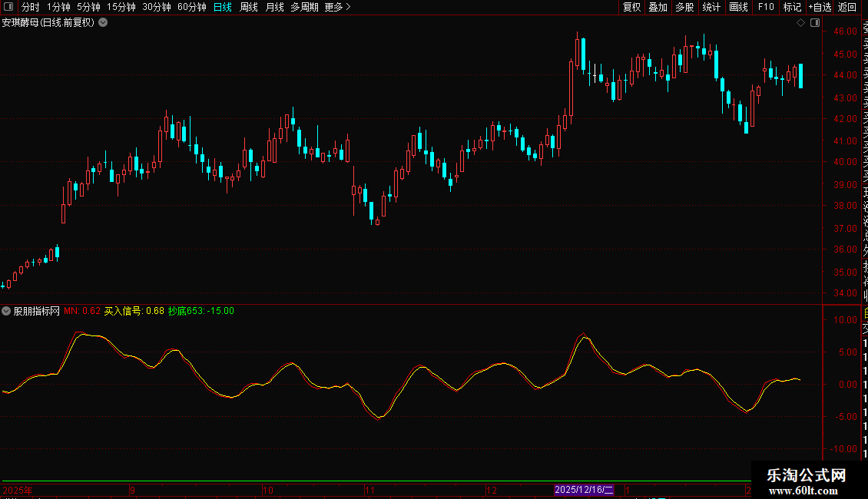Open the 画线 drawing tools
The width and height of the screenshot is (868, 499).
tap(738, 8)
